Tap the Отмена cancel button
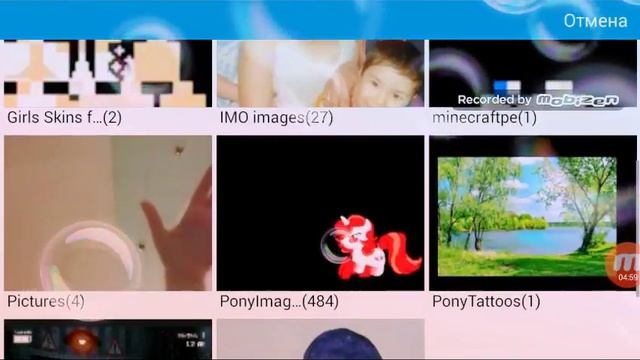 595,21
